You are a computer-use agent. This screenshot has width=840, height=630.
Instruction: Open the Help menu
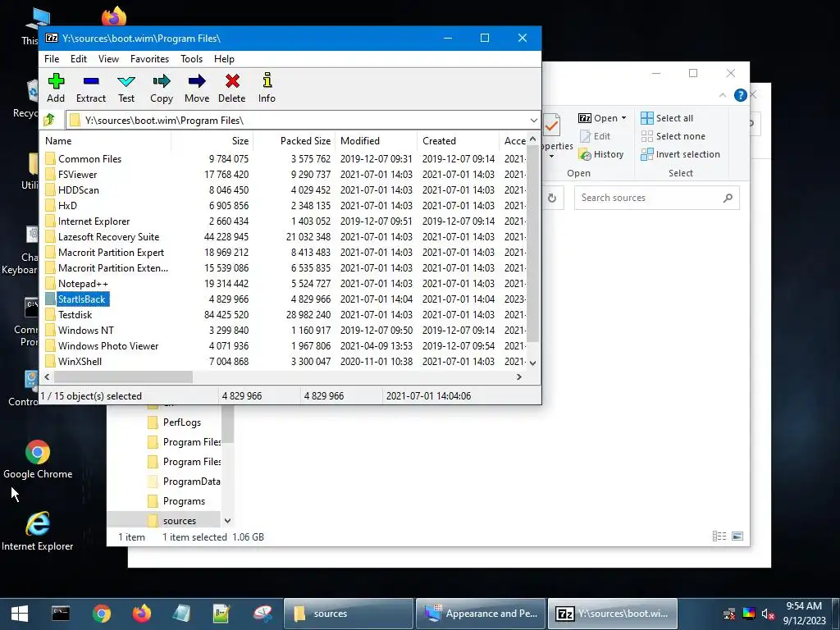(x=224, y=59)
